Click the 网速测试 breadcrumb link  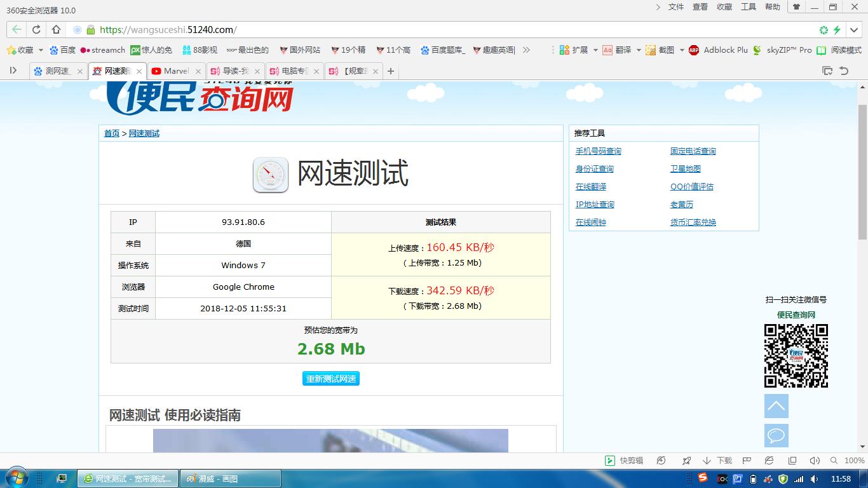[x=144, y=133]
